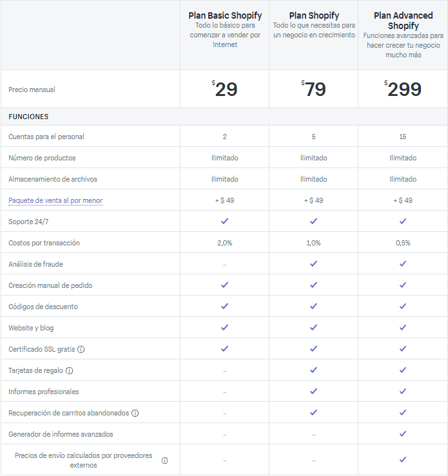Image resolution: width=448 pixels, height=476 pixels.
Task: Click Número de productos label
Action: (42, 158)
